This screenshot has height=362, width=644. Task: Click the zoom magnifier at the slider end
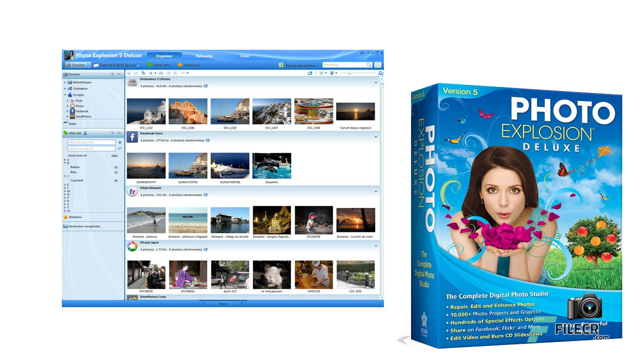[x=380, y=73]
